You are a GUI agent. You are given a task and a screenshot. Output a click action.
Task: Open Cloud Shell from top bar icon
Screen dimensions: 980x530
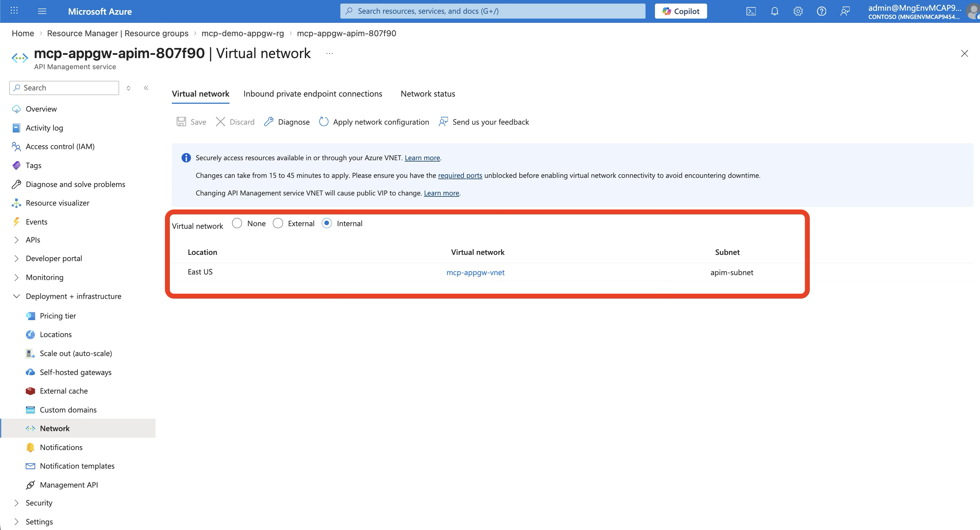[x=750, y=11]
